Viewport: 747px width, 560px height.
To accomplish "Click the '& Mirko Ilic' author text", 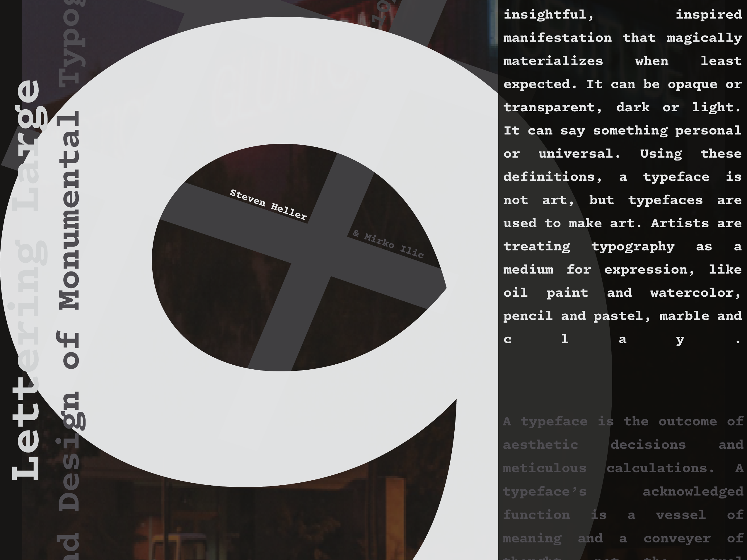I will [388, 244].
